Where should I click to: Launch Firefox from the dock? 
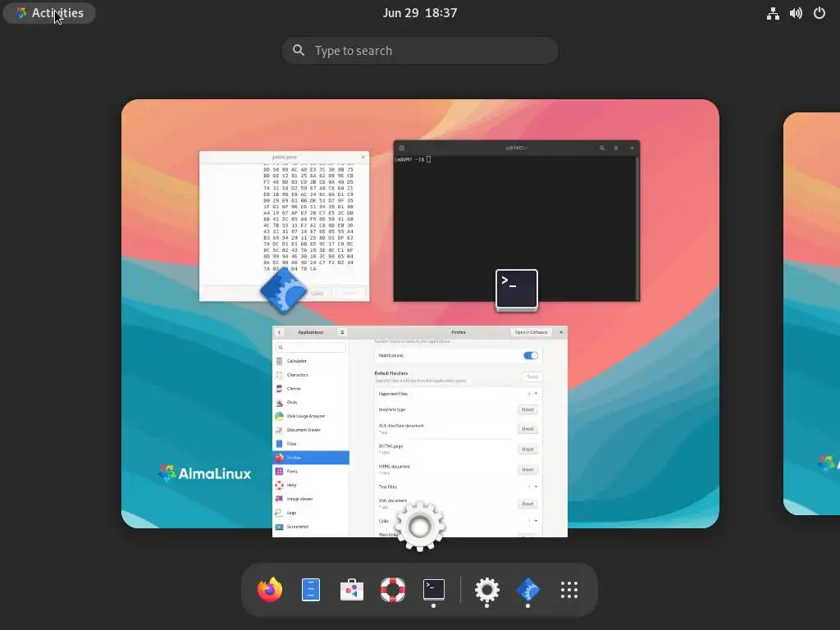click(x=269, y=590)
